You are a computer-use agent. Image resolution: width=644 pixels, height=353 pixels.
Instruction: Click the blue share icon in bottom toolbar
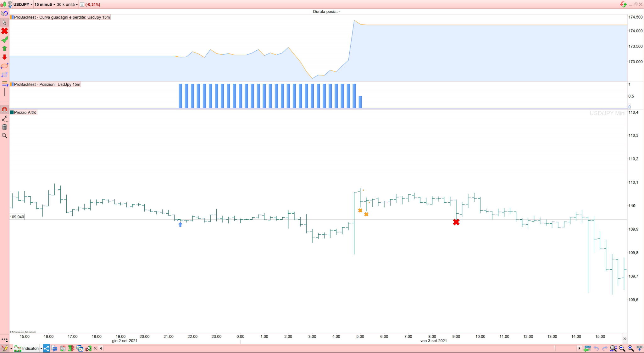pos(47,348)
